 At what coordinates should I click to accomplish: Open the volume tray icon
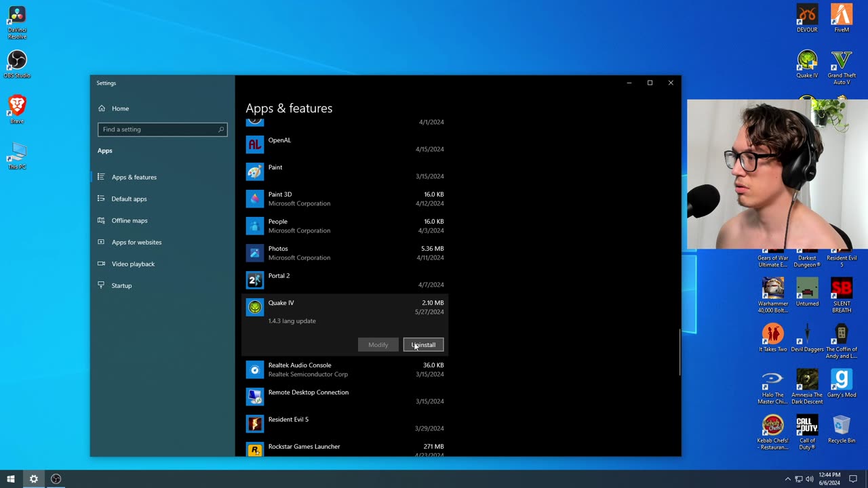tap(809, 479)
